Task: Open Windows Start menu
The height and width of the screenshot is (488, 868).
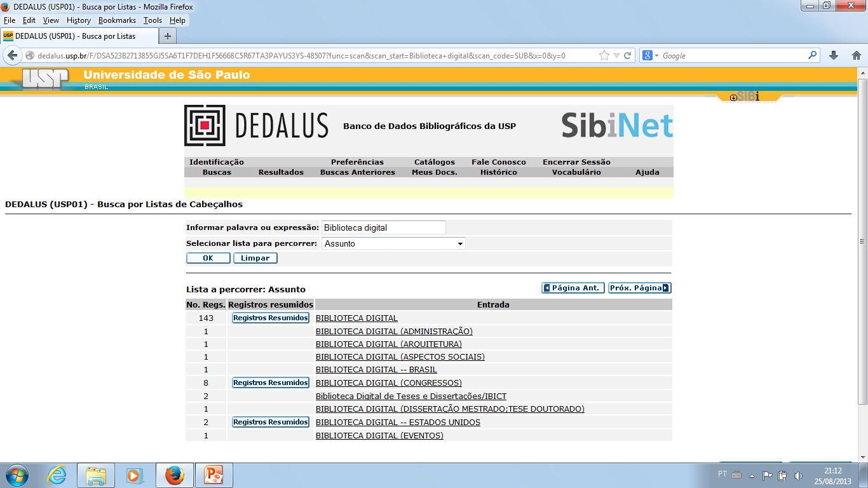Action: (x=17, y=475)
